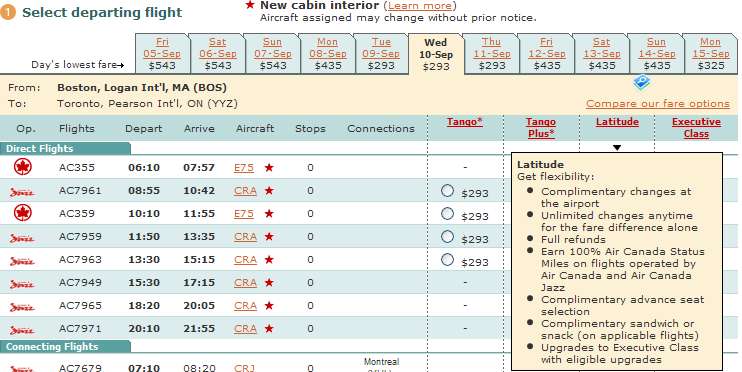Open the Executive Class column header
Viewport: 742px width, 372px height.
(696, 128)
